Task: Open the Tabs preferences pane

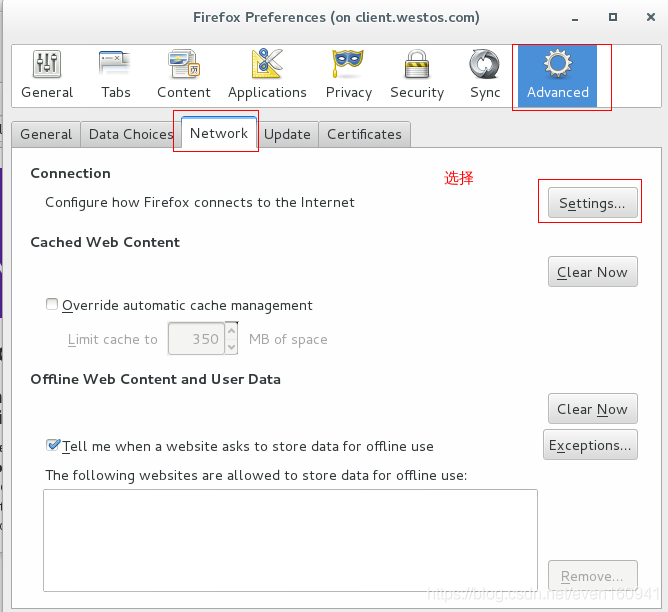Action: 115,75
